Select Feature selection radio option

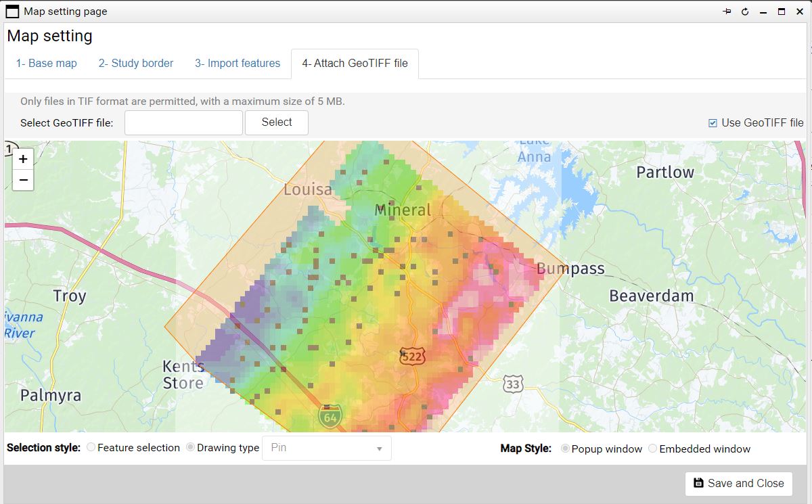[x=91, y=448]
